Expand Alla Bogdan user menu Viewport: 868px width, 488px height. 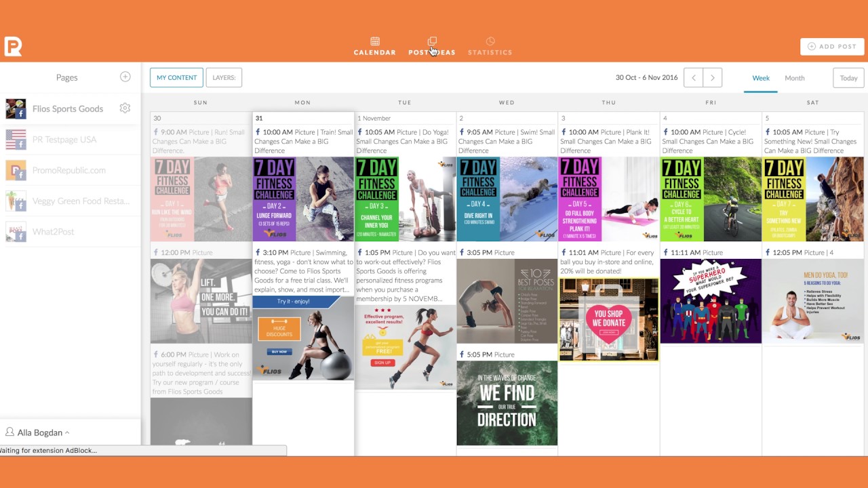(x=37, y=432)
